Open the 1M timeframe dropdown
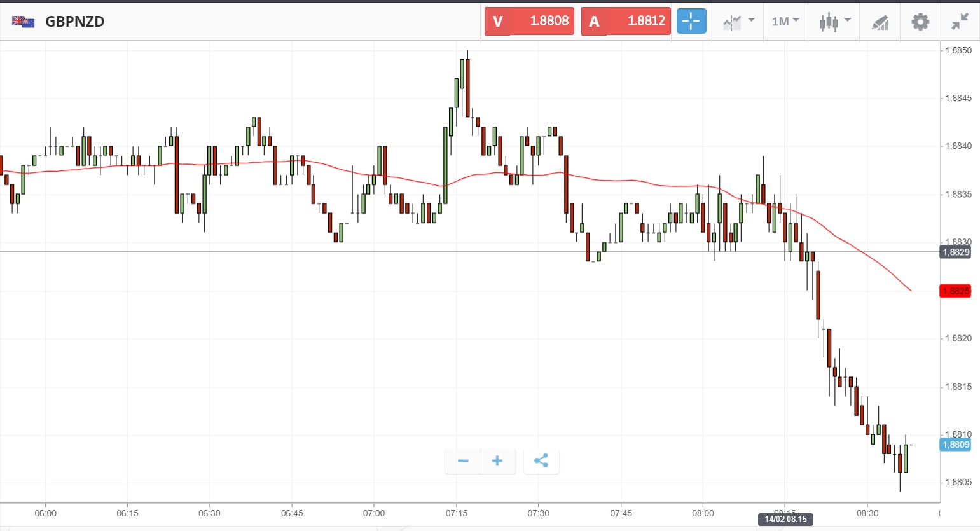 pos(785,22)
